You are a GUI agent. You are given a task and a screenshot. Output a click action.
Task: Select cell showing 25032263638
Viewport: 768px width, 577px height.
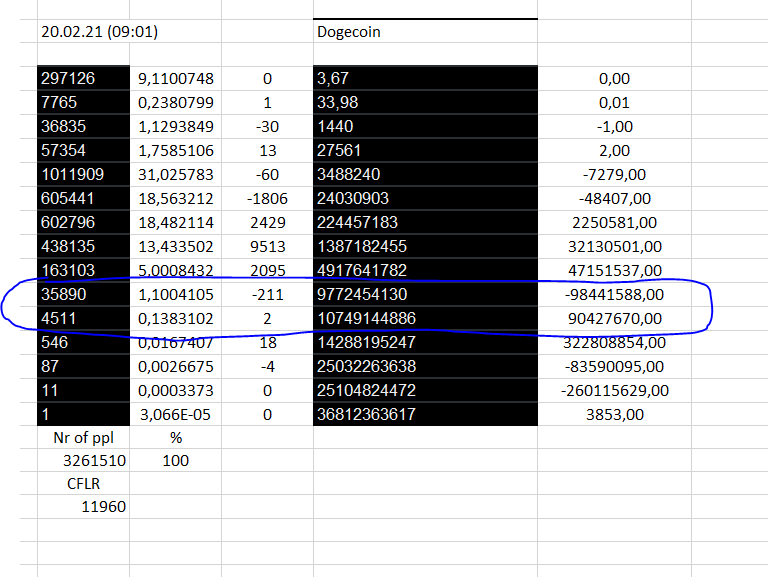coord(425,366)
